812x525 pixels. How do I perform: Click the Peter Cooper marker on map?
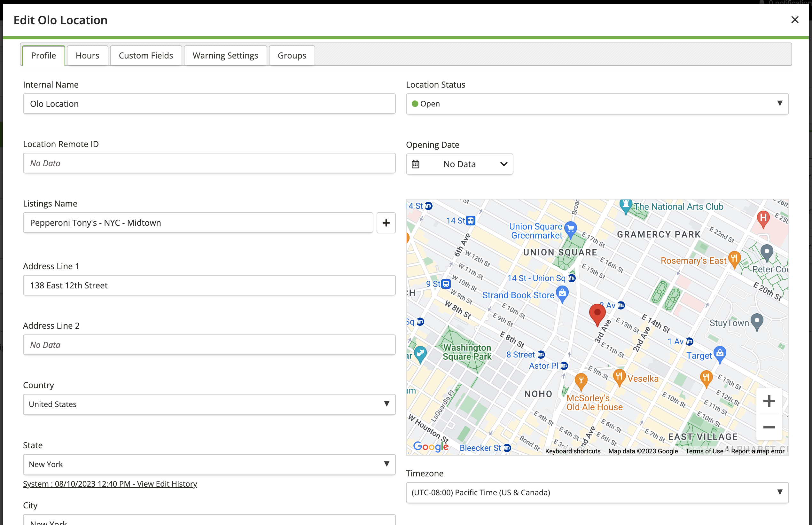point(767,253)
